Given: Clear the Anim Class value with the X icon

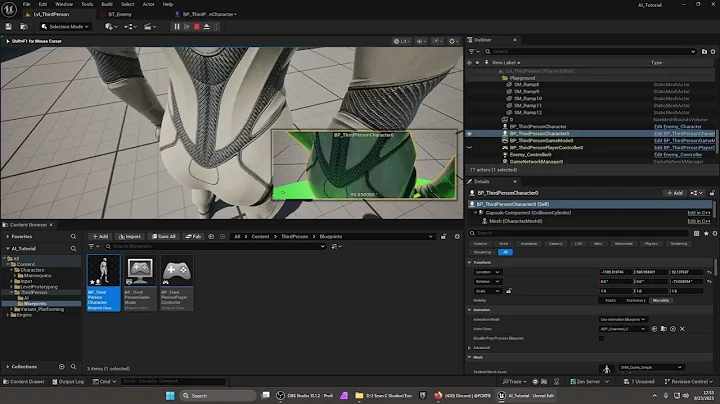Looking at the screenshot, I should click(682, 329).
